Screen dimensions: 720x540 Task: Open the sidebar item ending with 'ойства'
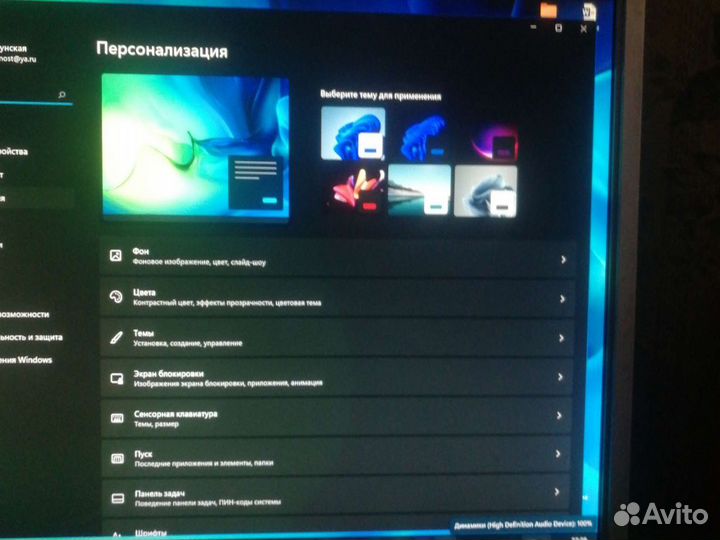[14, 152]
